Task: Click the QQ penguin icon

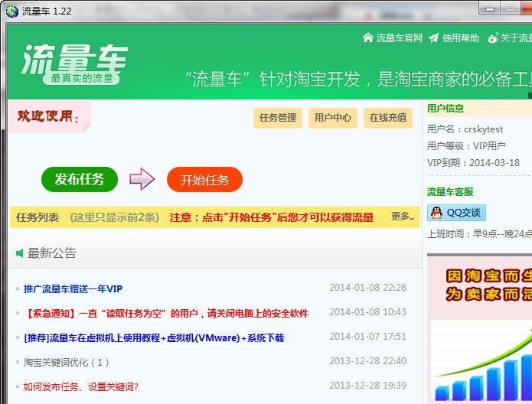Action: point(436,213)
